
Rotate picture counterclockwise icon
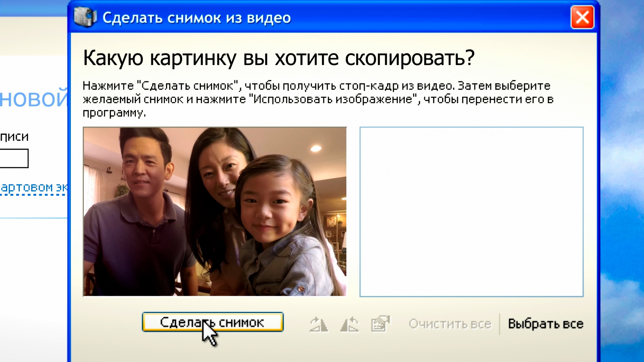350,324
